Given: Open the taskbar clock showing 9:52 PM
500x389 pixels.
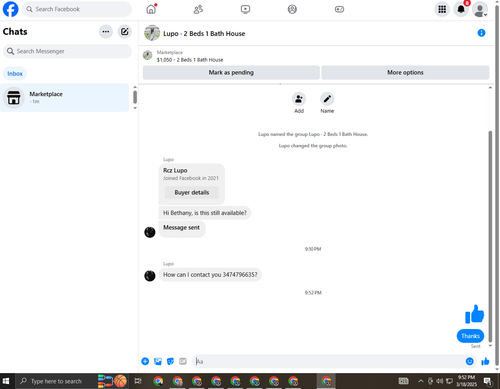Looking at the screenshot, I should pos(466,381).
